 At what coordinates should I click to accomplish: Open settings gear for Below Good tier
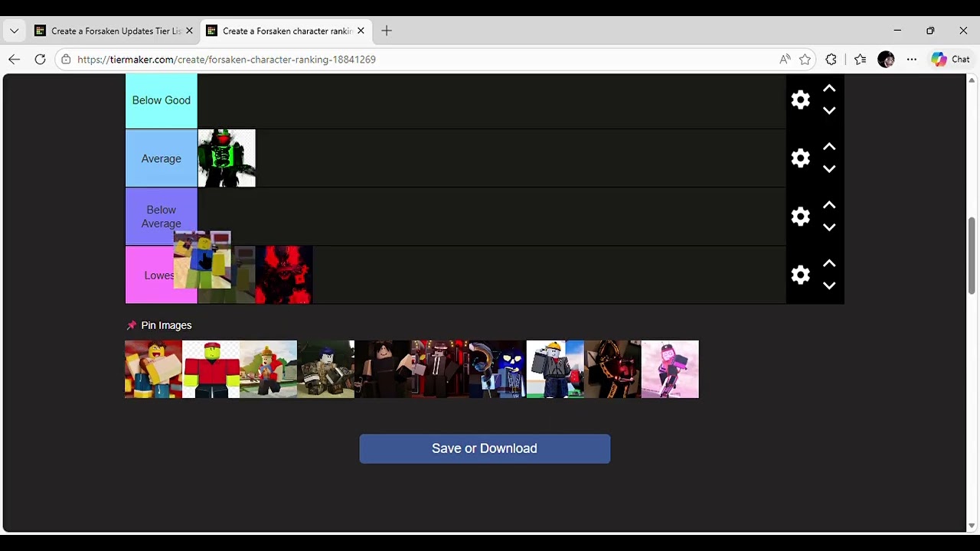coord(800,99)
